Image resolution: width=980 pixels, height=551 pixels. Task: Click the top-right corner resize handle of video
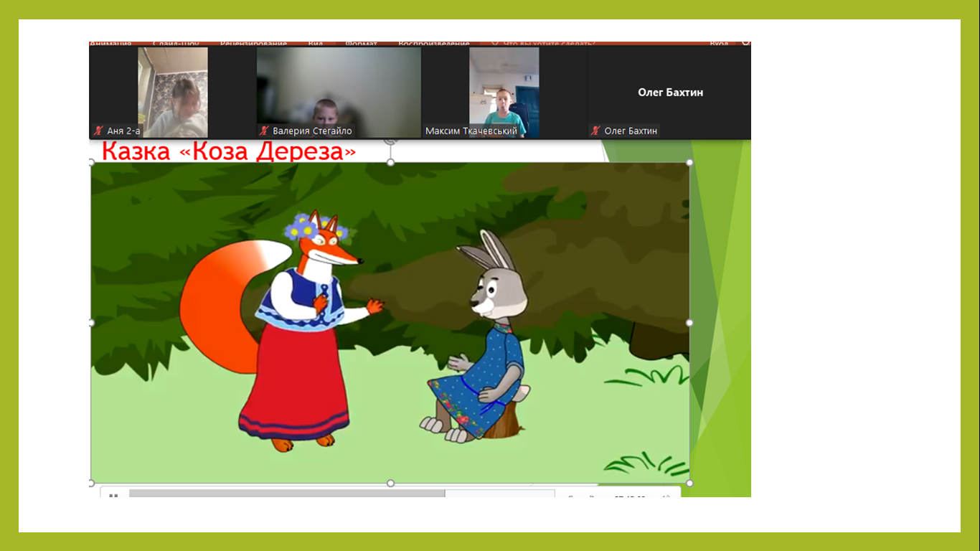pyautogui.click(x=689, y=163)
